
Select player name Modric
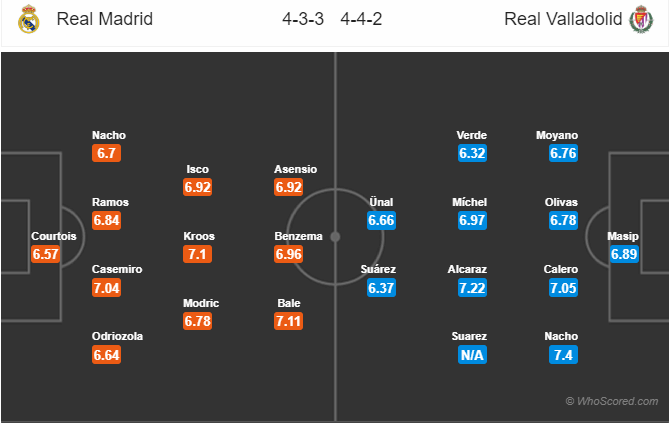point(200,303)
